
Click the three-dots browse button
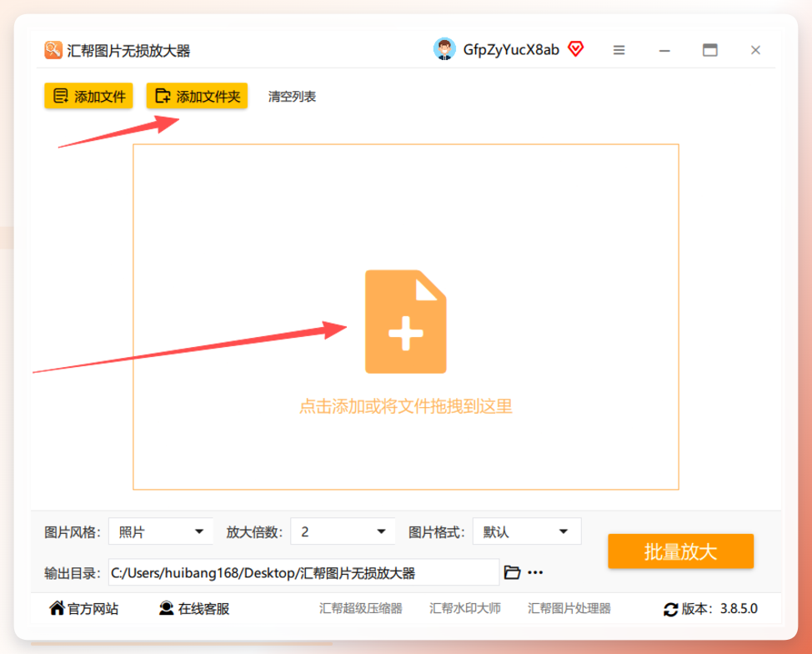tap(535, 572)
